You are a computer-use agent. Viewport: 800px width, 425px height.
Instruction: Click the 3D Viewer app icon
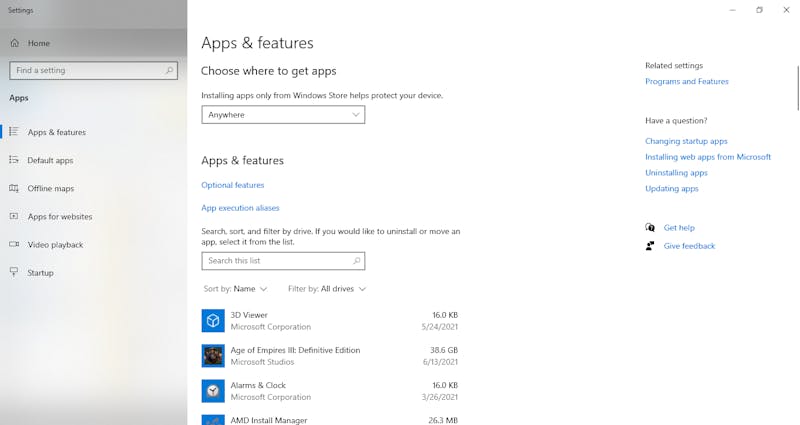213,320
